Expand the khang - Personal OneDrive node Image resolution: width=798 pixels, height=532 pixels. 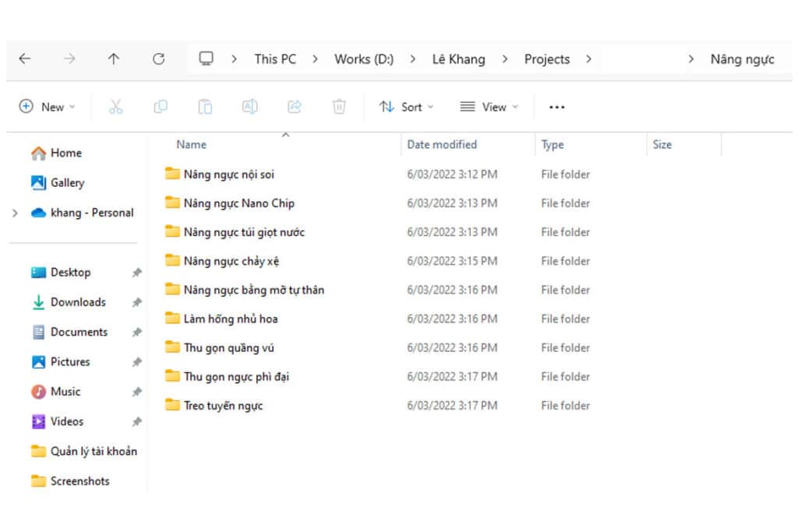pyautogui.click(x=16, y=213)
